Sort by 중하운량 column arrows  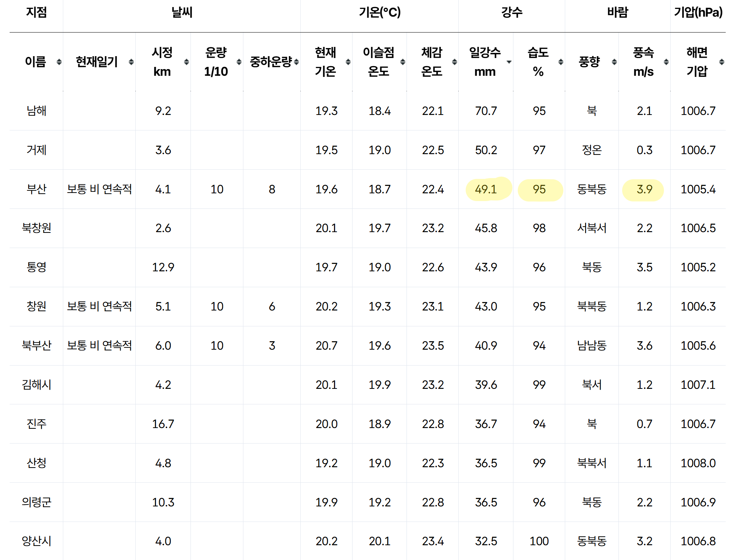296,62
